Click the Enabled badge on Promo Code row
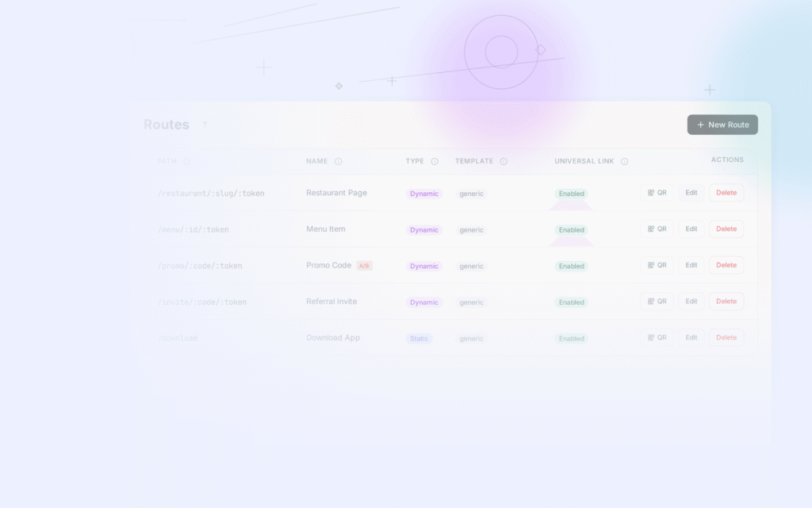Screen dimensions: 812x508 pos(571,266)
